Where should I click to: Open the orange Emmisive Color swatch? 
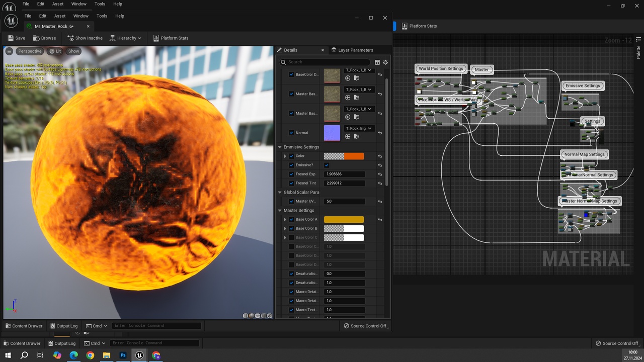pos(354,156)
